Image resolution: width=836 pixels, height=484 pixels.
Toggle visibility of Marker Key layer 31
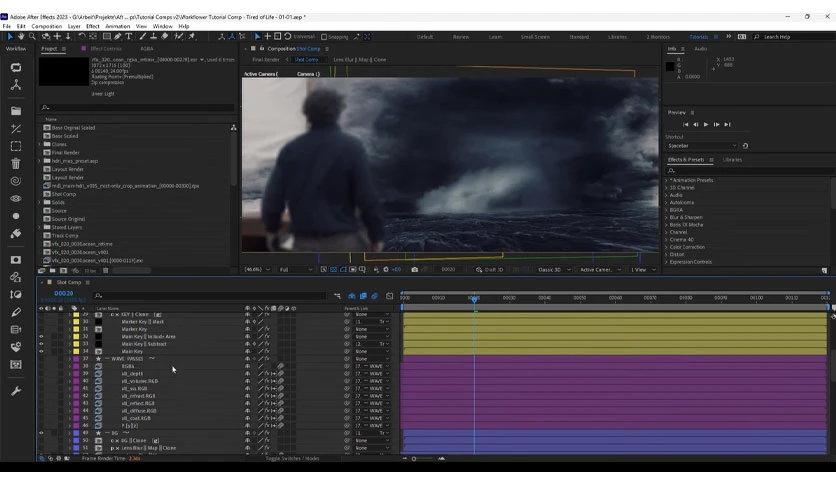point(41,329)
